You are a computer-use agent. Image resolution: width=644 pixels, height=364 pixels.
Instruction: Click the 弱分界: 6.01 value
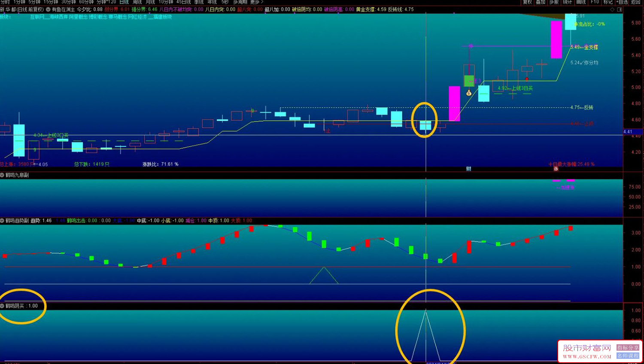coord(117,9)
